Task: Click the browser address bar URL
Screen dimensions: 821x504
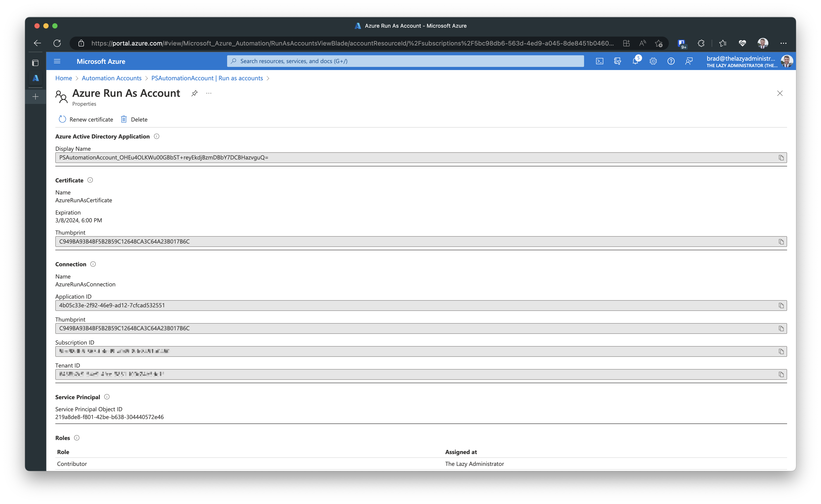Action: click(352, 43)
